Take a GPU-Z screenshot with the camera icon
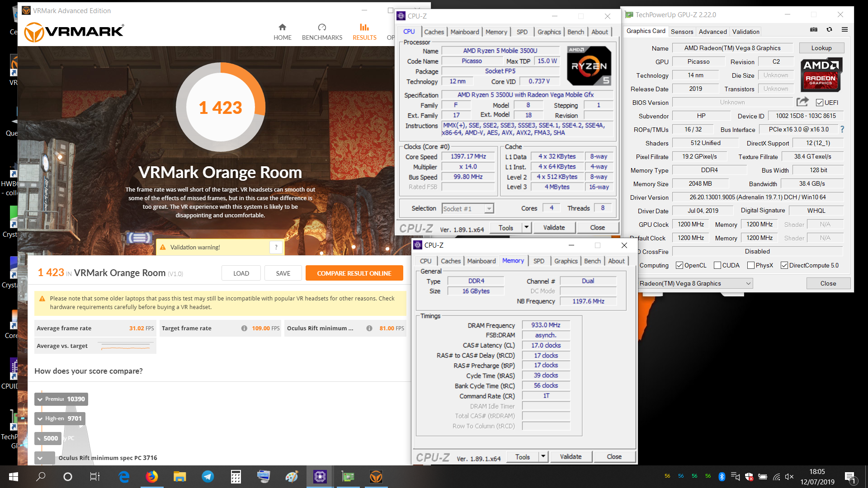This screenshot has height=488, width=868. (814, 30)
